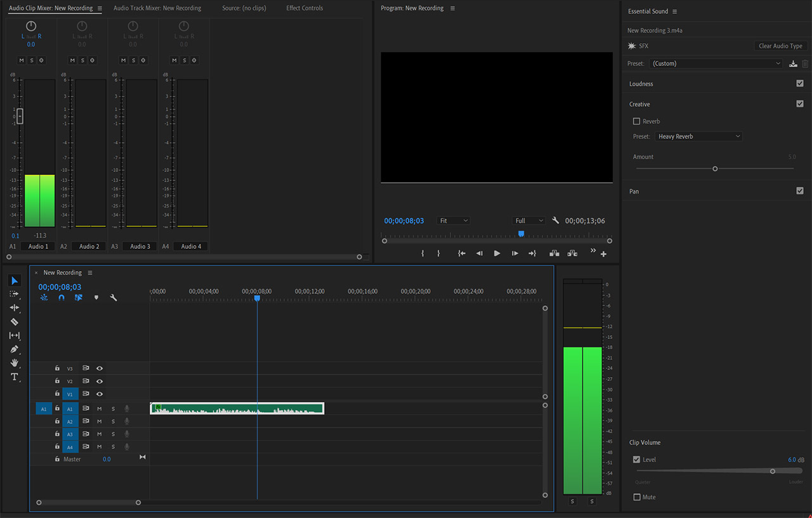Toggle timeline Snap magnet icon
Screen dimensions: 812x518
coord(62,297)
